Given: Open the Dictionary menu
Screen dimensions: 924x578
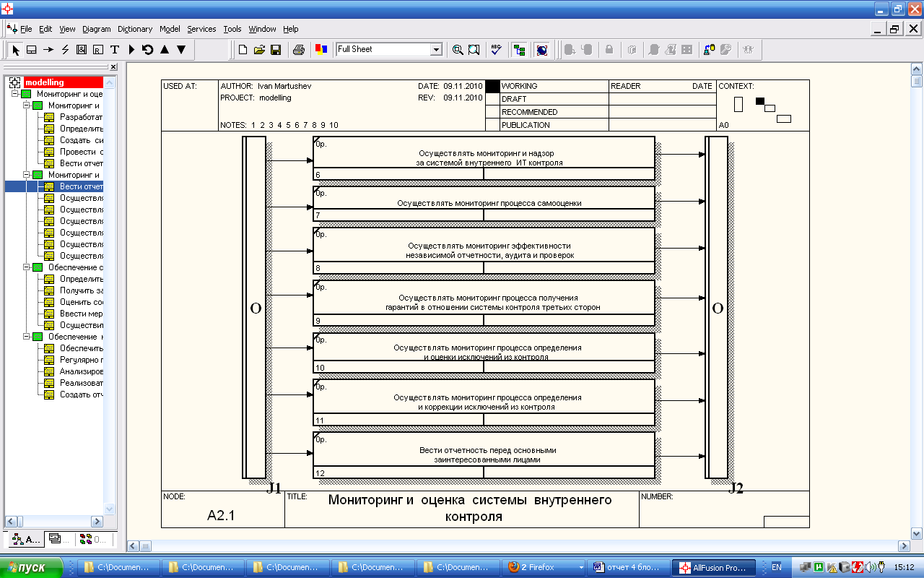Looking at the screenshot, I should tap(135, 29).
